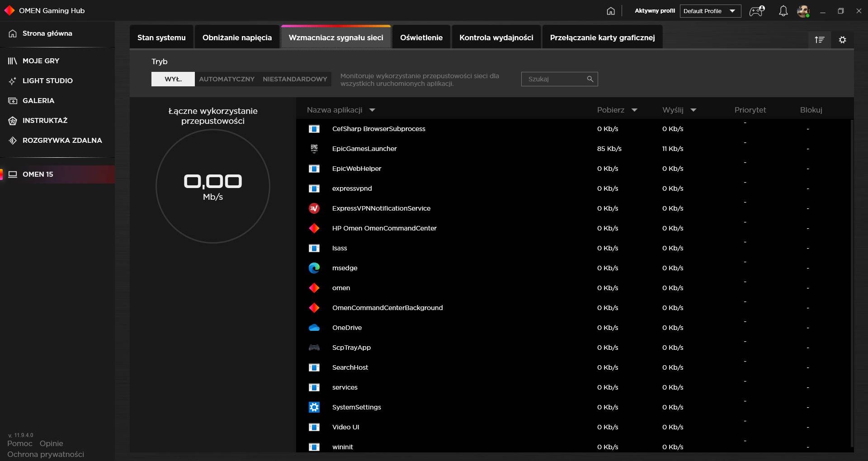This screenshot has height=461, width=868.
Task: Open the Pomoc link
Action: (x=20, y=443)
